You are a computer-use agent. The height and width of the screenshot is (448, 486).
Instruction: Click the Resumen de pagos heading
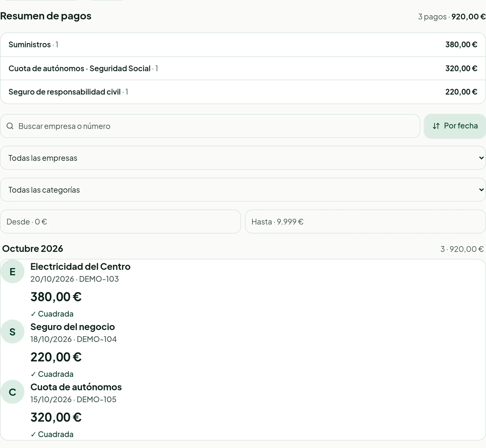(46, 16)
